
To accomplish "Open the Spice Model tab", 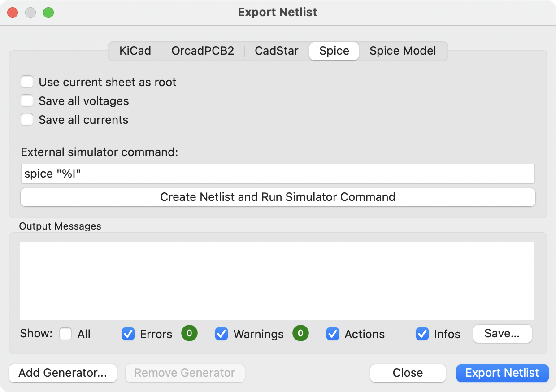I will (x=402, y=51).
